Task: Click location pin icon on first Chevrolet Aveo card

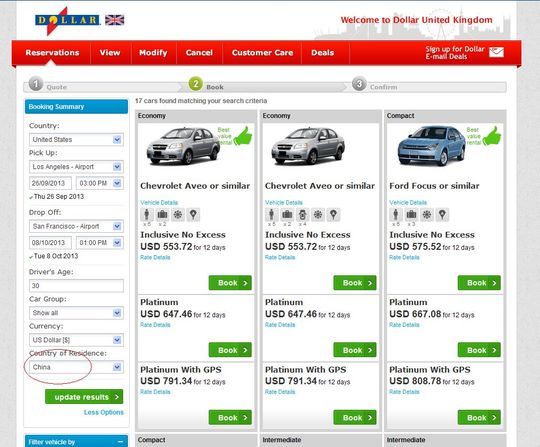Action: click(193, 215)
